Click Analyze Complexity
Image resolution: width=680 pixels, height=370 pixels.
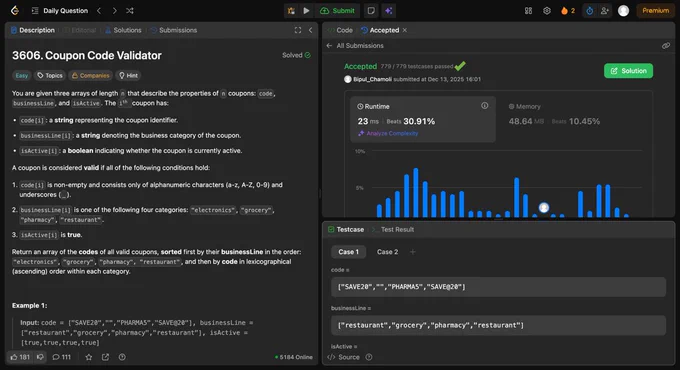[x=388, y=134]
